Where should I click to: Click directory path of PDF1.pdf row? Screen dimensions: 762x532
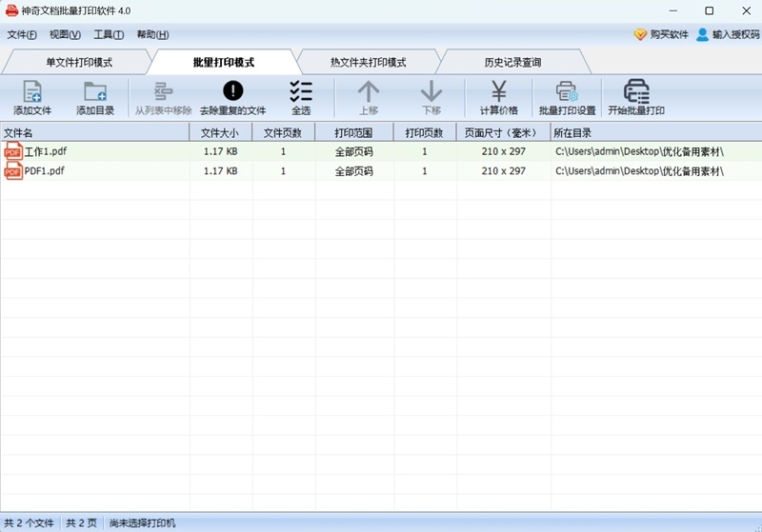[639, 171]
